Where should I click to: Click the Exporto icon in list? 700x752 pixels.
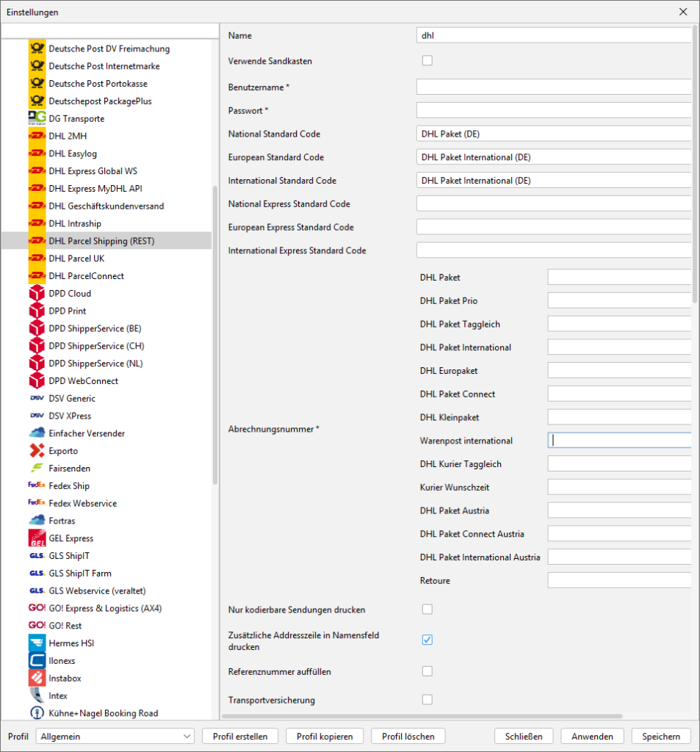coord(37,451)
